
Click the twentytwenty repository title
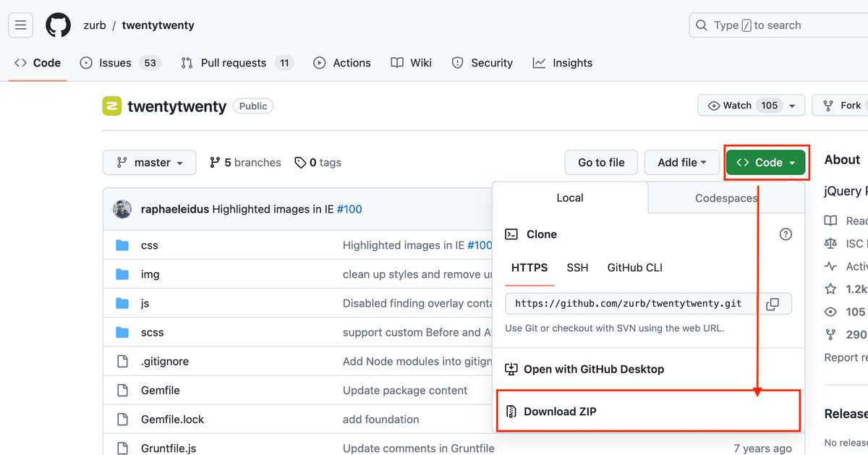click(x=176, y=106)
